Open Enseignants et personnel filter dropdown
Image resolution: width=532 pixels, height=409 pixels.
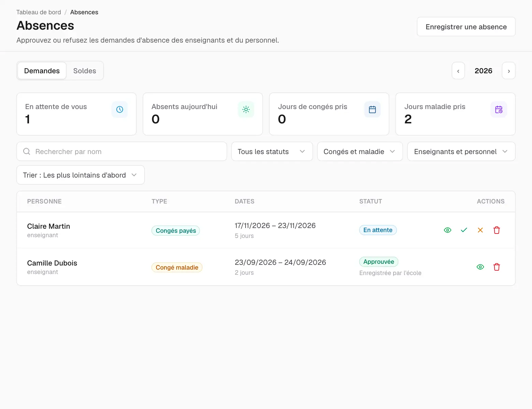pyautogui.click(x=461, y=151)
